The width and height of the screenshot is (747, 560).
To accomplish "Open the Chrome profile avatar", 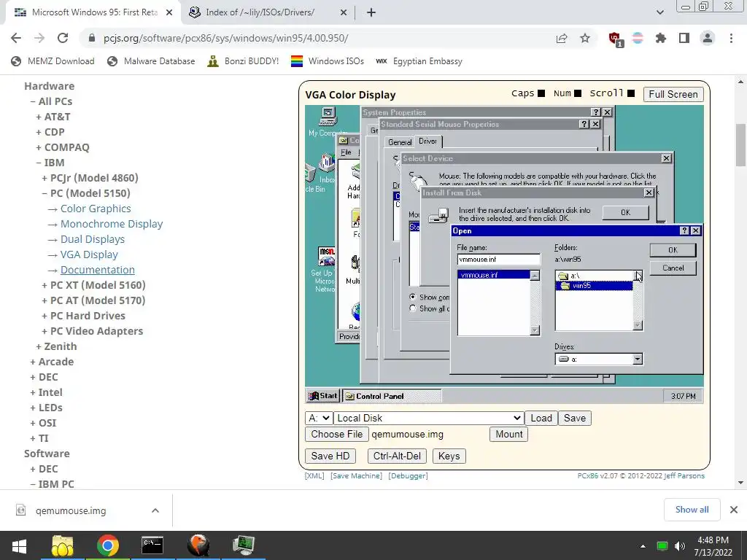I will pyautogui.click(x=708, y=38).
